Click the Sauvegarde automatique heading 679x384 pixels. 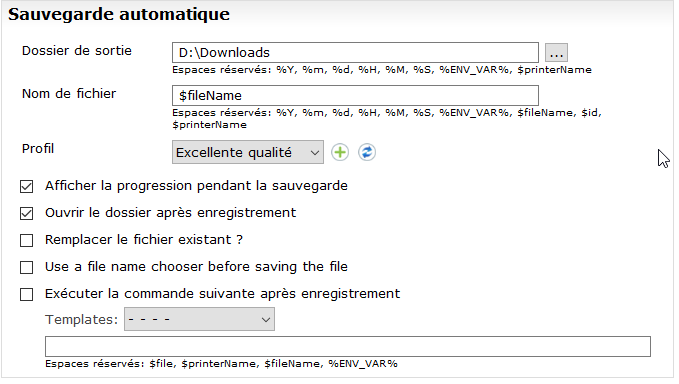coord(119,14)
